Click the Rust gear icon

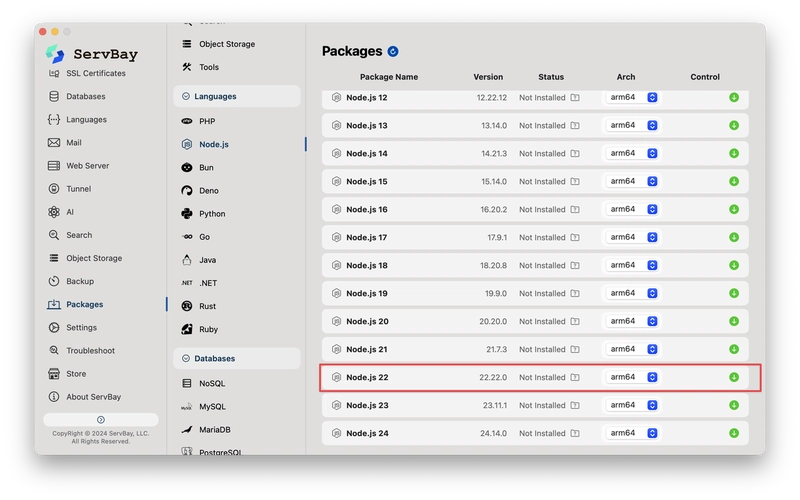[187, 306]
